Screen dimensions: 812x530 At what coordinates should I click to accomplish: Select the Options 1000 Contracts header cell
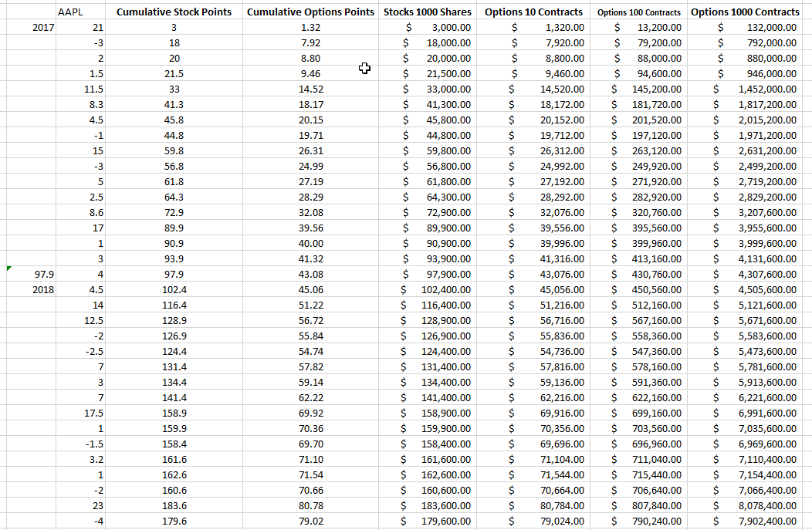tap(745, 12)
